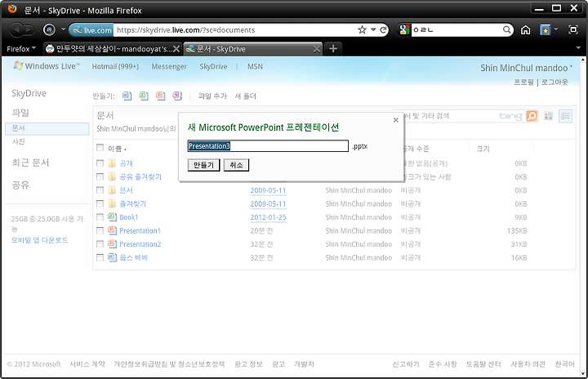Check the 공유 즐겨찾기 folder checkbox
The width and height of the screenshot is (588, 379).
pyautogui.click(x=100, y=176)
